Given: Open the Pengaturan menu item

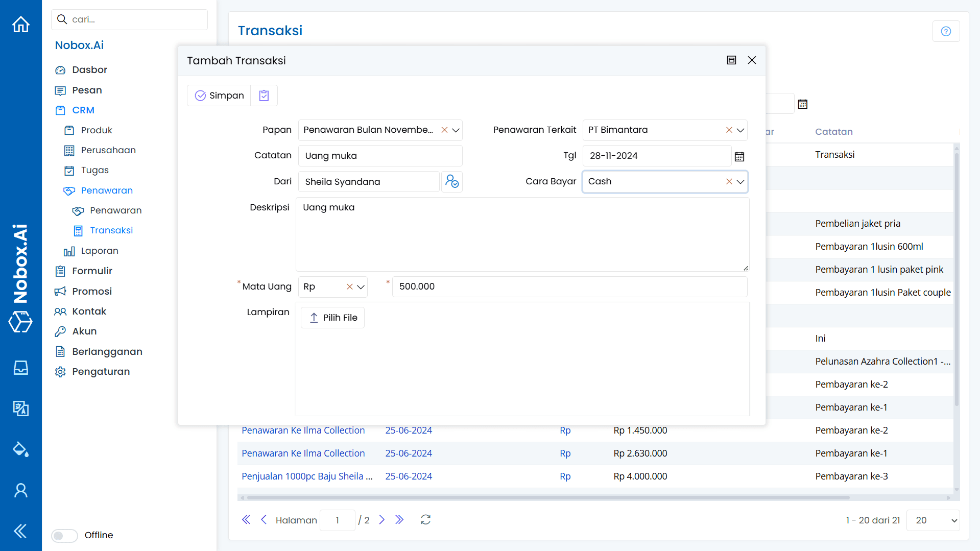Looking at the screenshot, I should (x=100, y=371).
